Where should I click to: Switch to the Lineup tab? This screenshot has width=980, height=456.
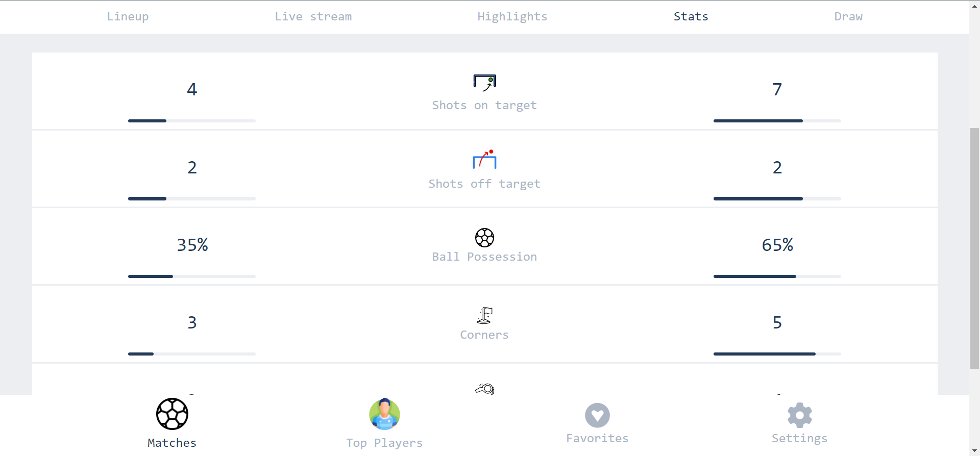pos(128,17)
